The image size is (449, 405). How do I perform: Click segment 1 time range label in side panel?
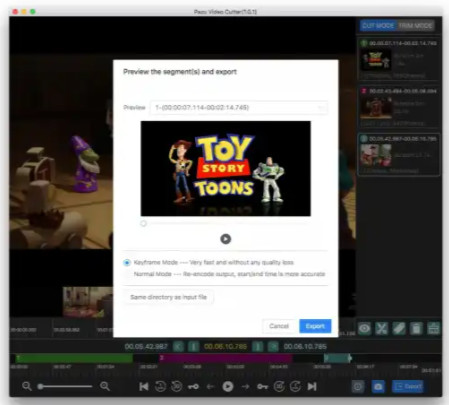click(403, 43)
